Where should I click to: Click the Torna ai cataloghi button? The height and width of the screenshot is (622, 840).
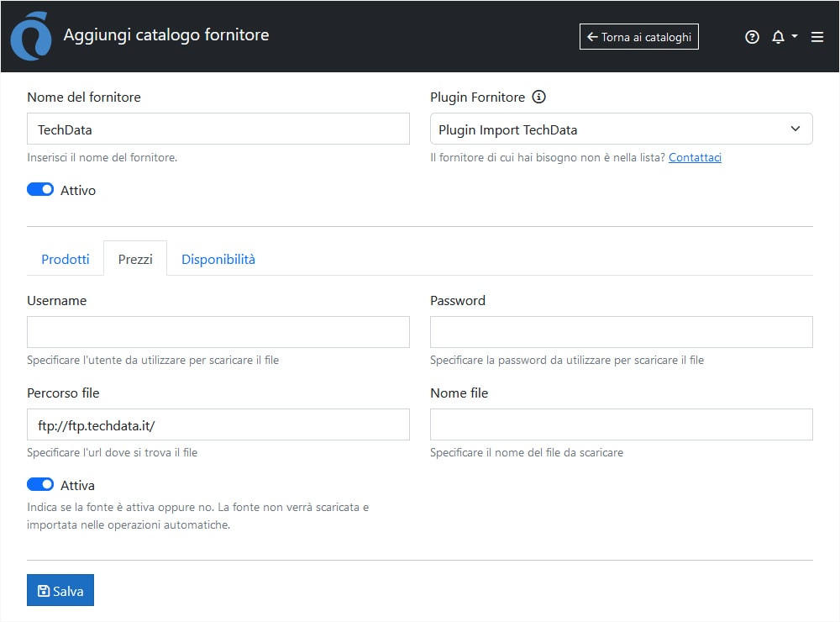(x=638, y=36)
